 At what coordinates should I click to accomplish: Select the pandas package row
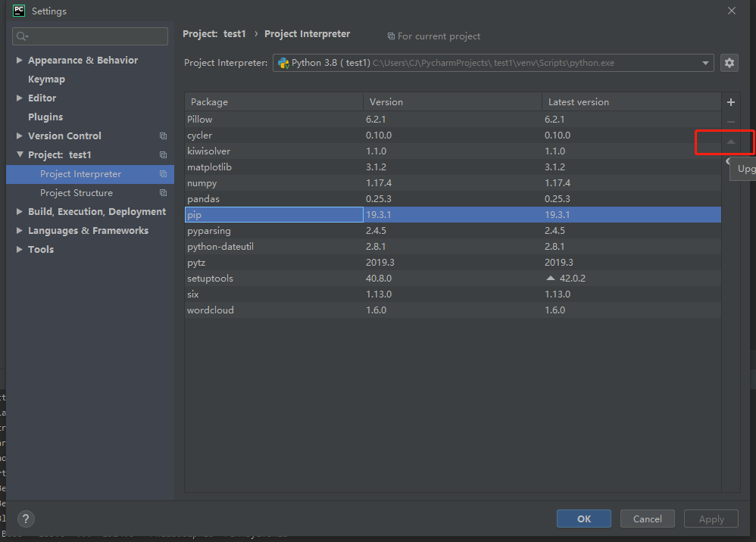pos(453,199)
